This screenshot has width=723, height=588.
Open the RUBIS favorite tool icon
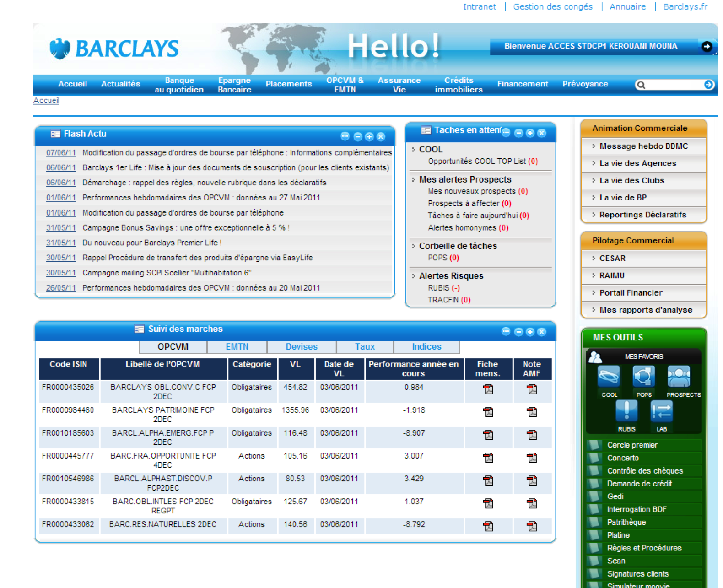[x=626, y=411]
